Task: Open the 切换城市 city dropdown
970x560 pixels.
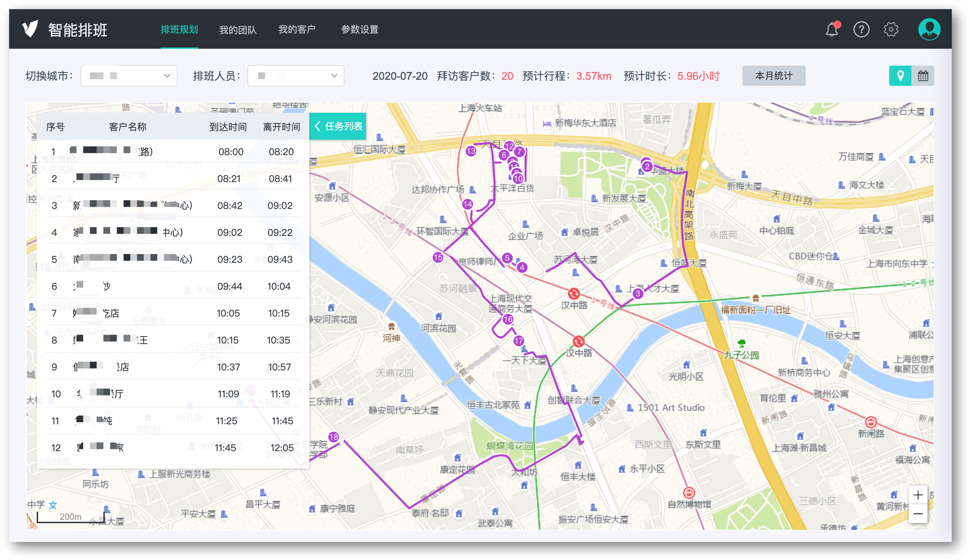Action: pos(129,76)
